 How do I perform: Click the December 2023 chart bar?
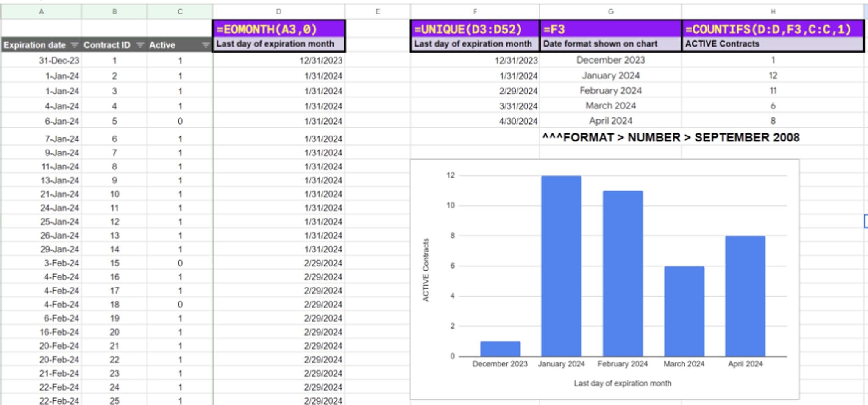tap(500, 349)
